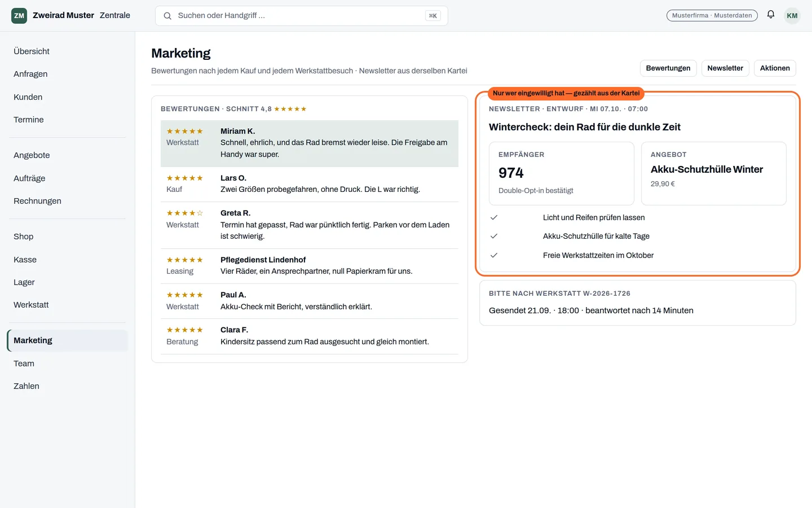Click the keyboard shortcut ⌘K hint

(x=433, y=16)
